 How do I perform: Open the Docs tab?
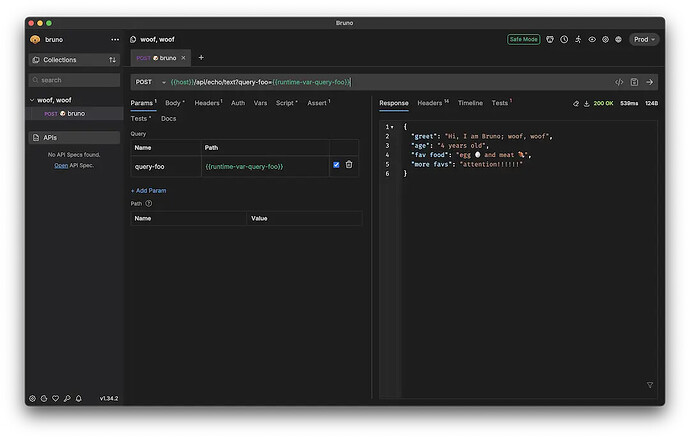point(169,119)
